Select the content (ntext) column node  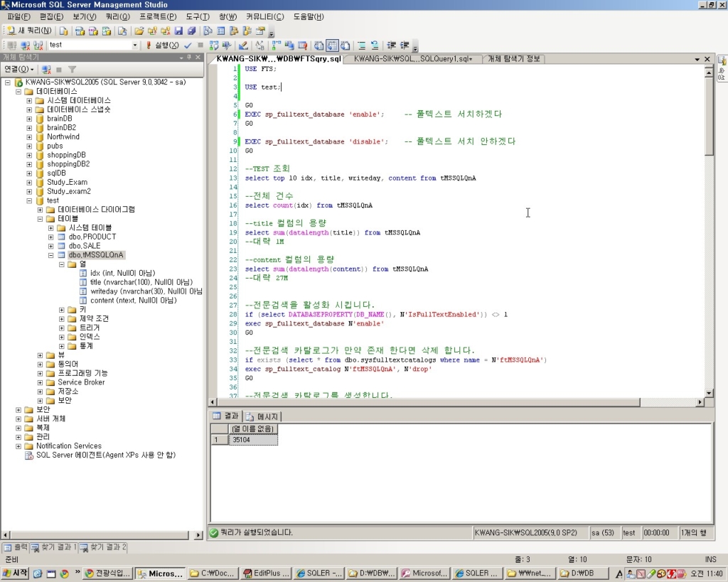tap(133, 301)
